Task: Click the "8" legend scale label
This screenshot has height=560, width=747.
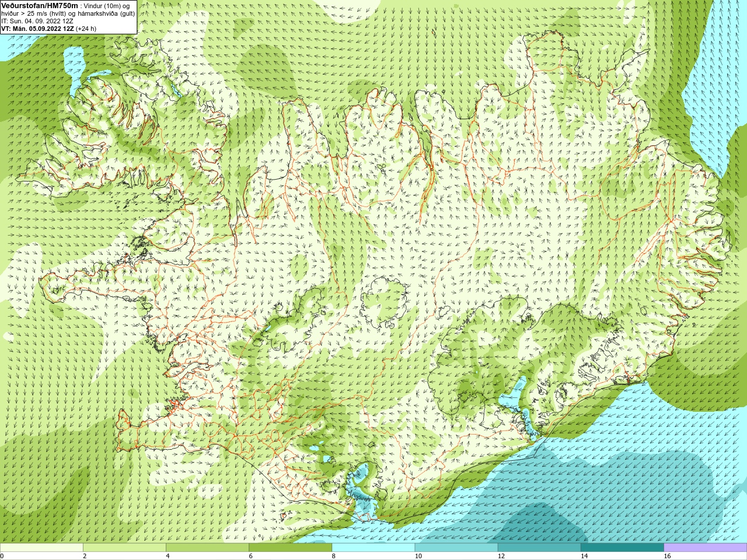Action: click(334, 556)
